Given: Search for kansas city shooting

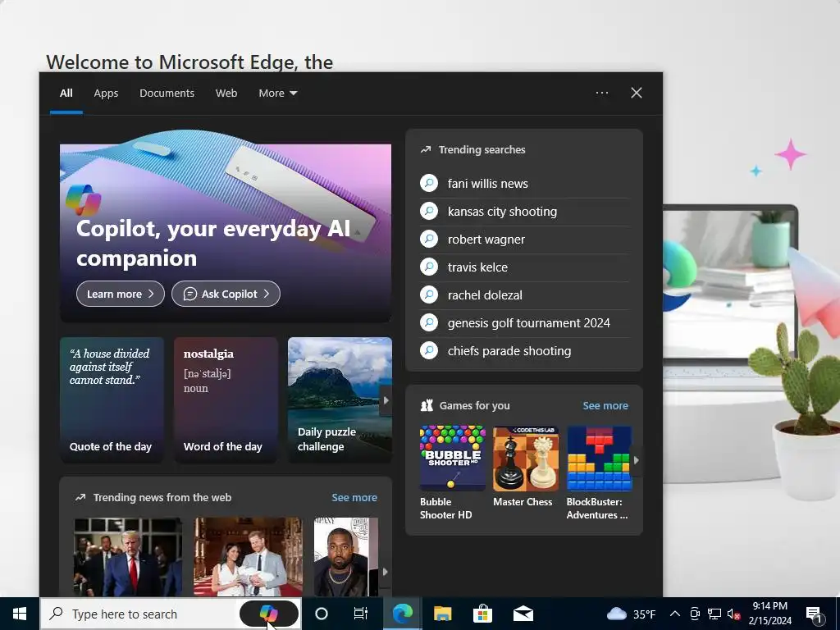Looking at the screenshot, I should (x=502, y=211).
